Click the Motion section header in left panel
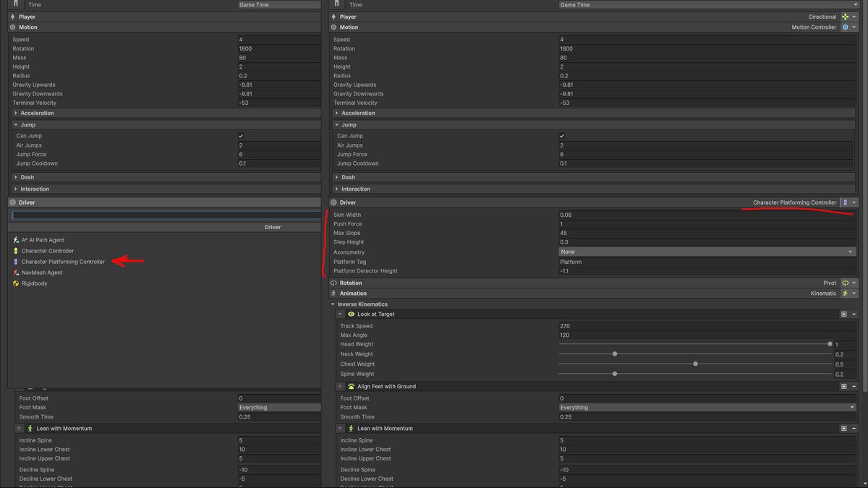The height and width of the screenshot is (488, 868). point(164,27)
